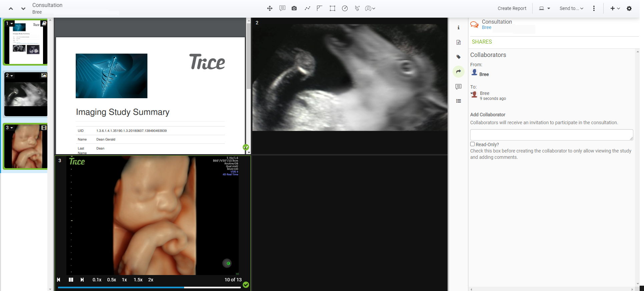
Task: Click the orange Consultation chat bubbles icon
Action: click(x=474, y=25)
